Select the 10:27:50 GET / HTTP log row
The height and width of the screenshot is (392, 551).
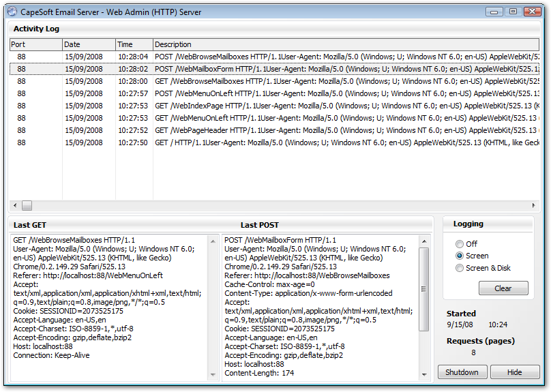pyautogui.click(x=273, y=142)
